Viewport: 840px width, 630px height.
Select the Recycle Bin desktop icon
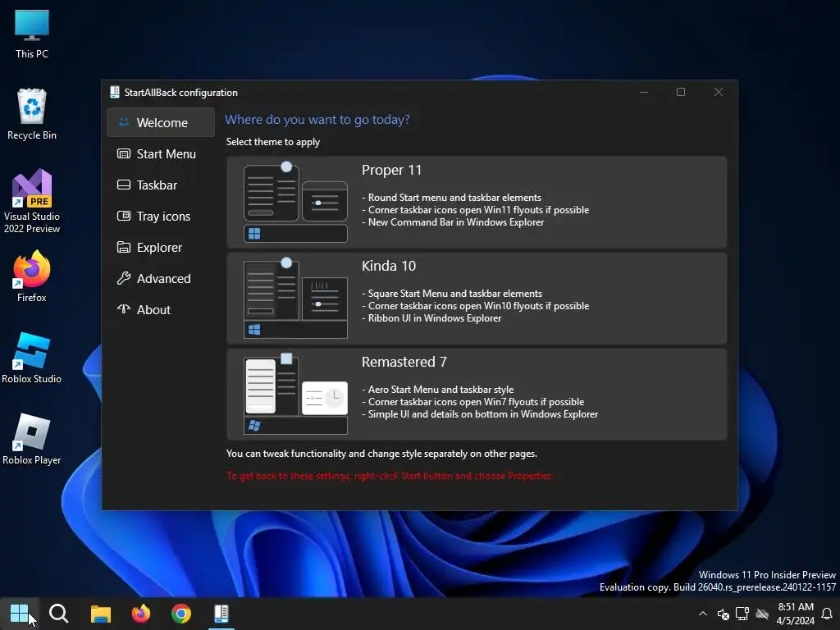32,115
